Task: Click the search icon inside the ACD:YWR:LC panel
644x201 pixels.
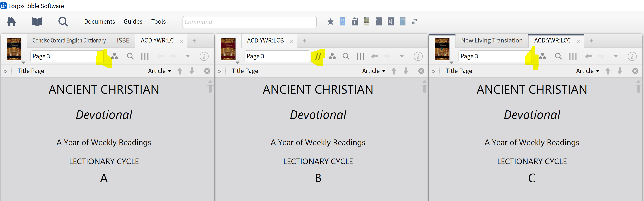Action: tap(130, 56)
